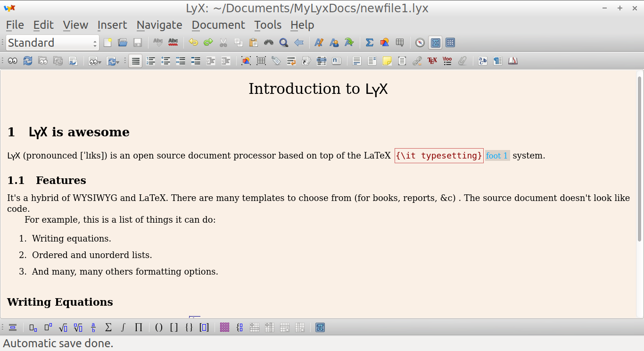This screenshot has height=351, width=644.
Task: Insert a table from top toolbar
Action: 400,42
